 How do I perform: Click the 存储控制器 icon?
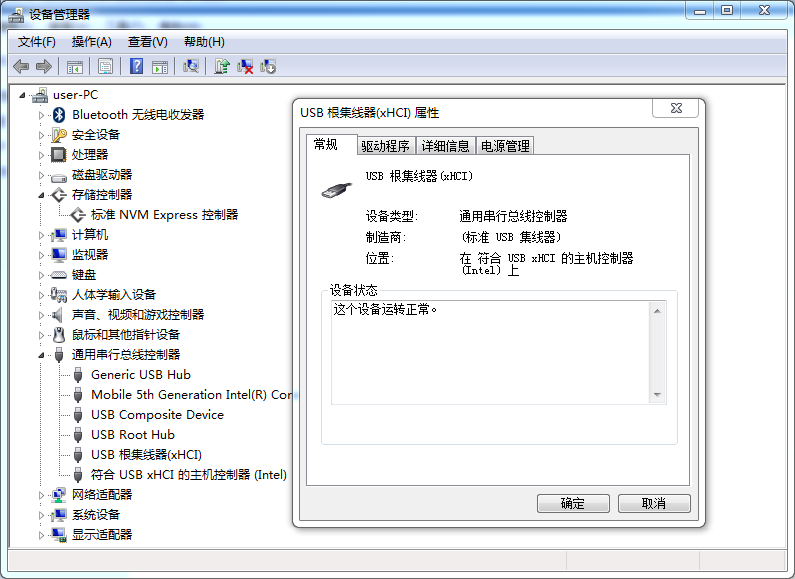(59, 195)
